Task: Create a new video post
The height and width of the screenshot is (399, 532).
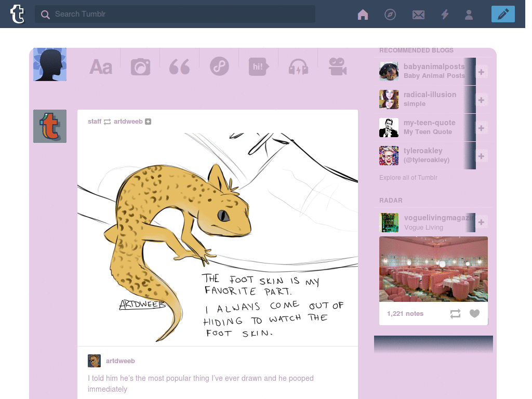Action: point(338,66)
